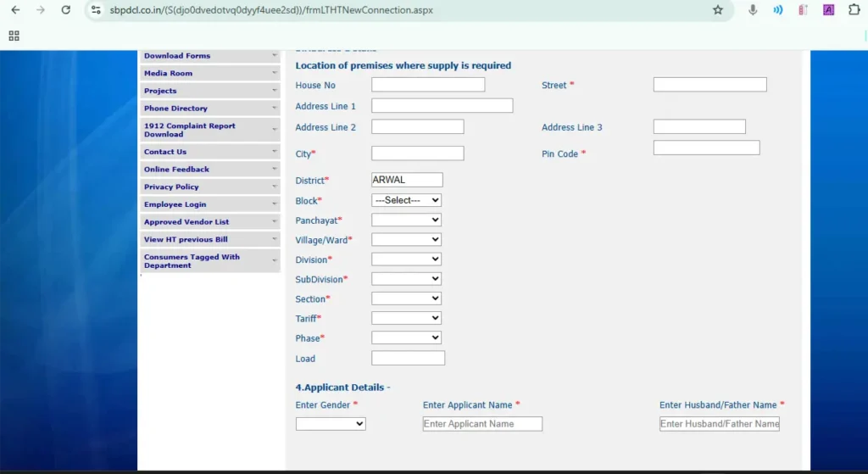Click the browser back arrow

[x=15, y=10]
